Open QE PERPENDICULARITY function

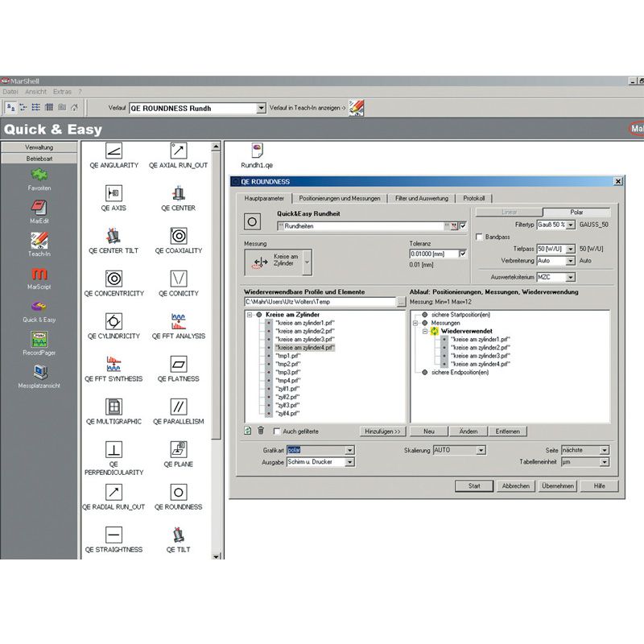pos(114,450)
